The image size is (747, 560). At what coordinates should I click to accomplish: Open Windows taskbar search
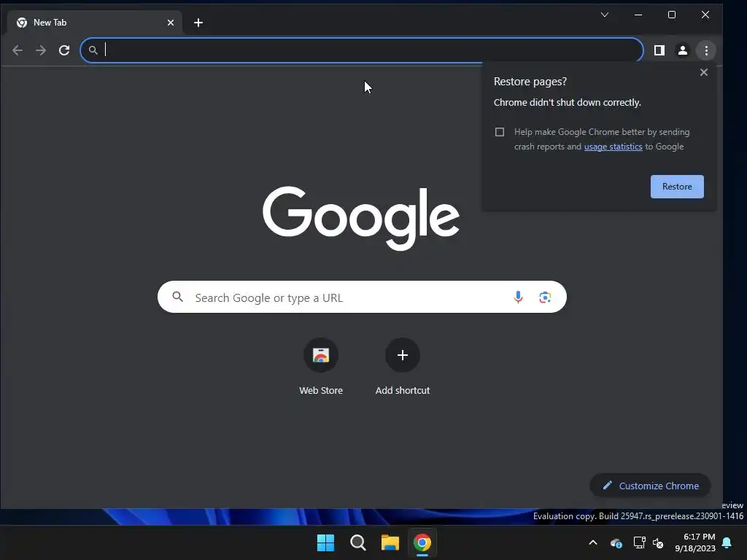pos(357,542)
